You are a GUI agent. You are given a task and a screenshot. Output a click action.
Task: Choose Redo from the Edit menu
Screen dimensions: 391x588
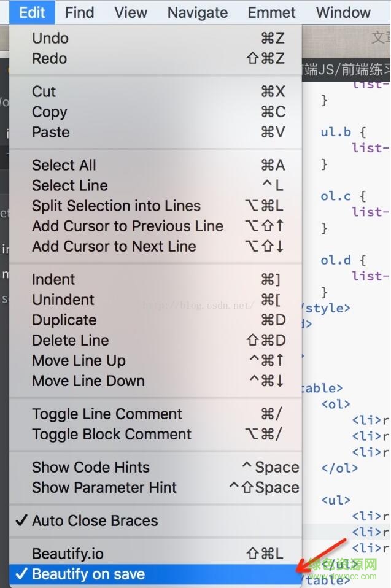(x=50, y=58)
